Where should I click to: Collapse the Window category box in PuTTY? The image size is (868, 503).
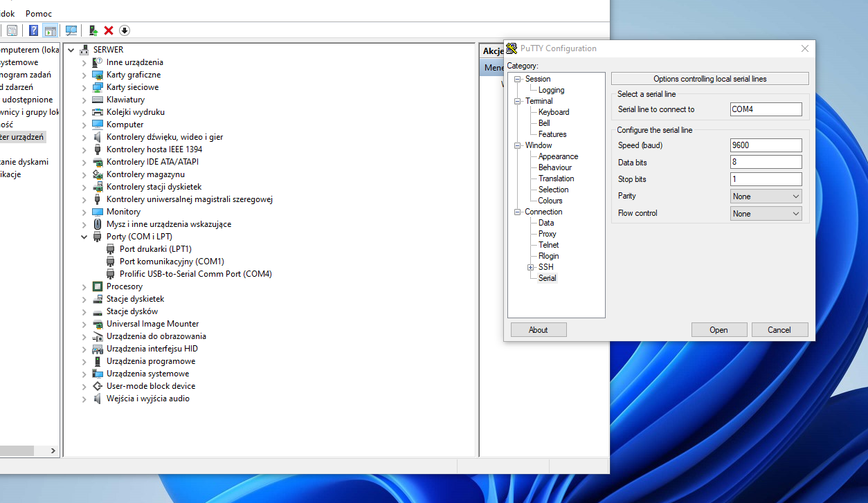point(517,145)
